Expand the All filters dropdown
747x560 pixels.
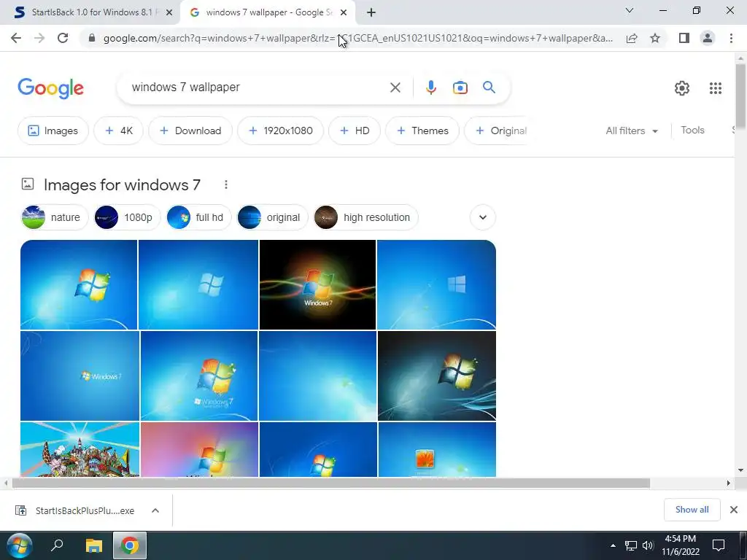(632, 131)
